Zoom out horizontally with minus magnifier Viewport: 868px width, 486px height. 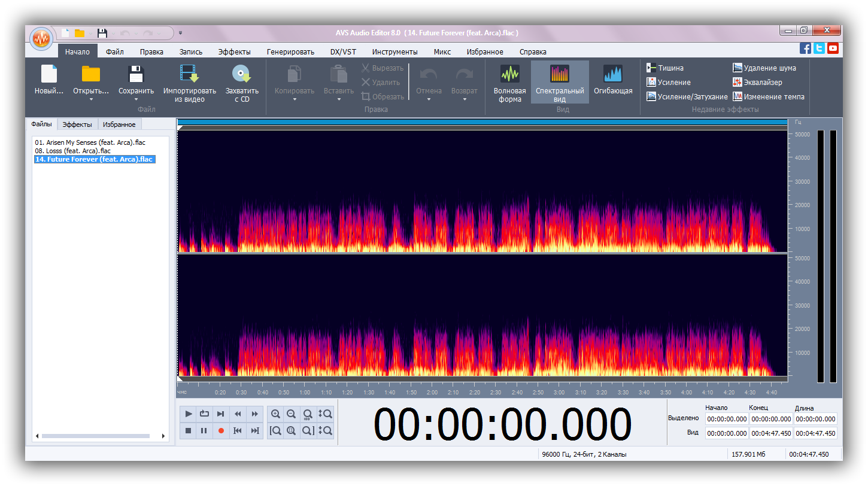coord(292,414)
